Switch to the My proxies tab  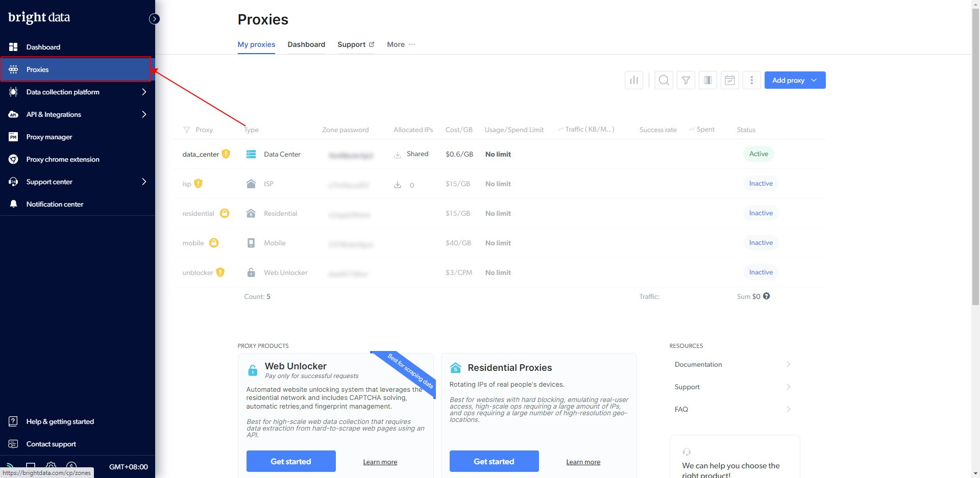(256, 44)
